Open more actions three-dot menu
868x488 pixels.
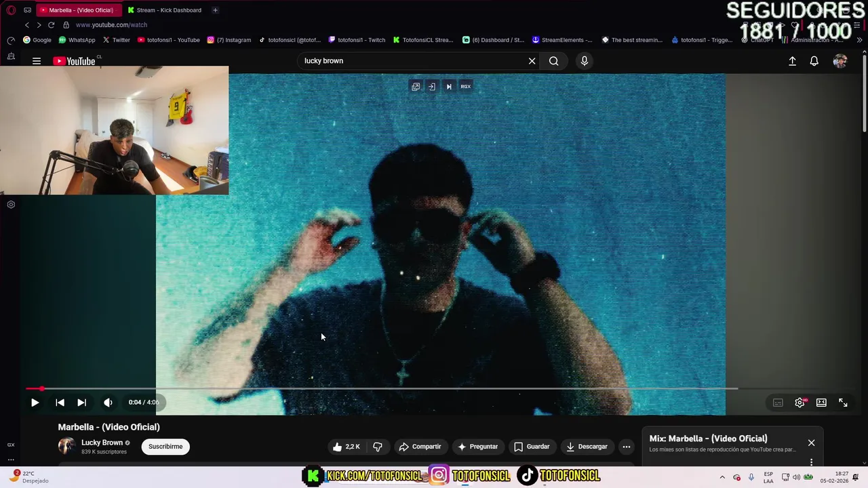pos(627,447)
